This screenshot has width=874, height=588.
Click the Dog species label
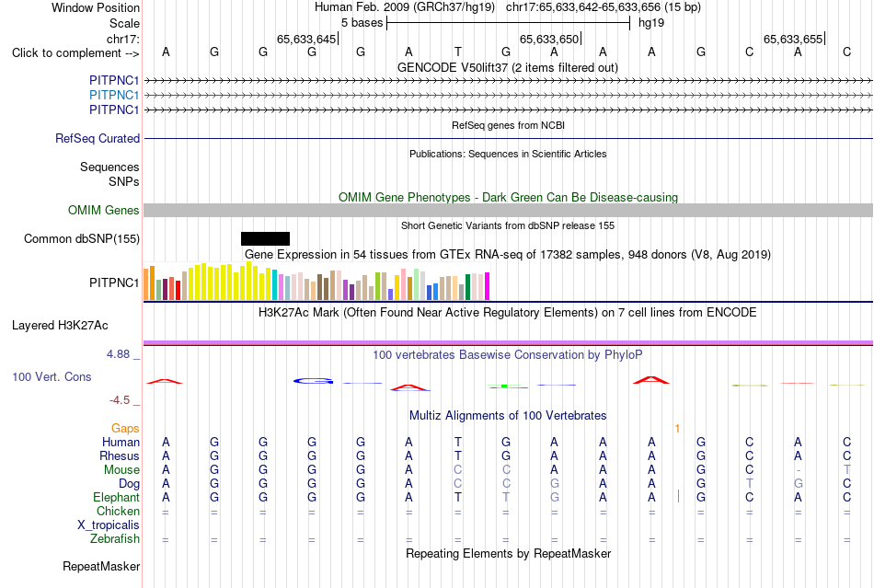point(129,484)
